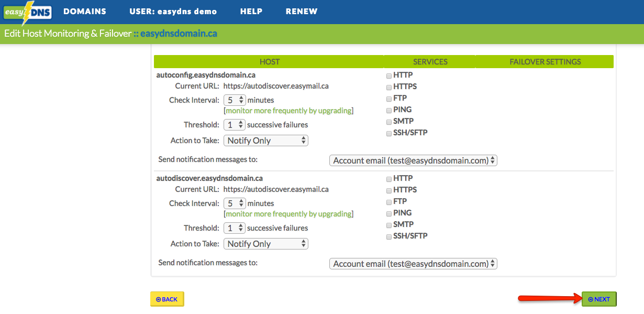Open Threshold dropdown for autoconfig host
Image resolution: width=644 pixels, height=314 pixels.
(235, 125)
